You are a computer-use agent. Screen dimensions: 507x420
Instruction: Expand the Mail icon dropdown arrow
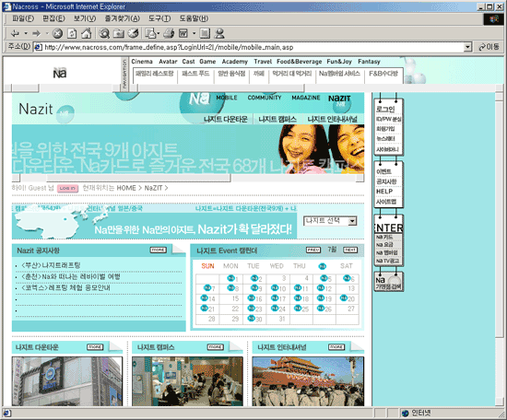point(159,33)
